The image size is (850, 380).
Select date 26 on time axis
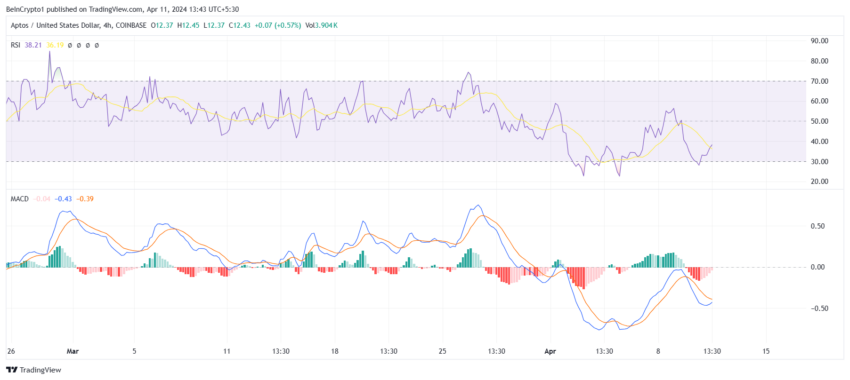click(11, 351)
